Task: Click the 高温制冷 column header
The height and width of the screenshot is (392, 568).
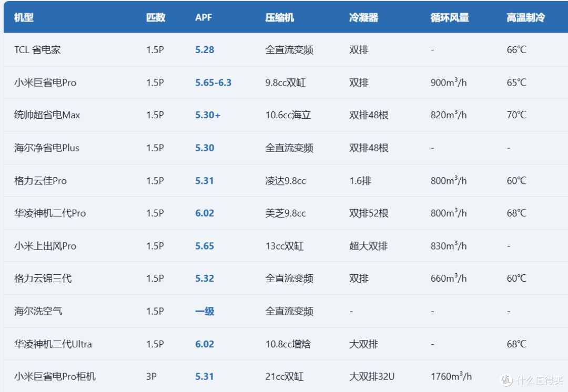Action: click(525, 17)
